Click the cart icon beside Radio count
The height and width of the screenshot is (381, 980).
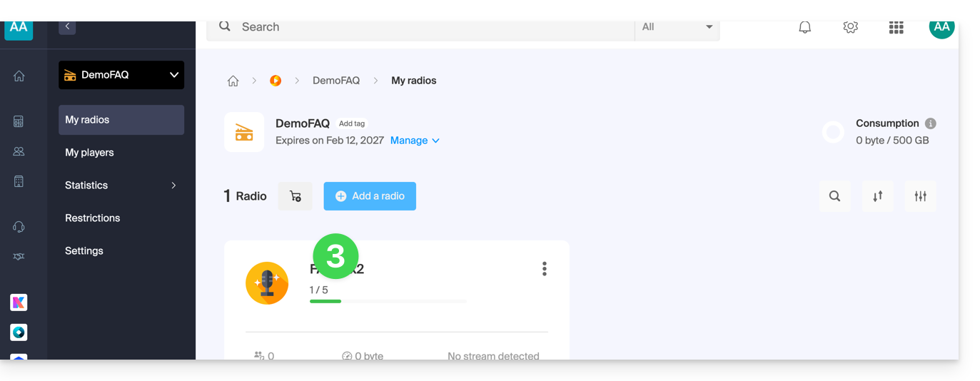click(x=295, y=196)
